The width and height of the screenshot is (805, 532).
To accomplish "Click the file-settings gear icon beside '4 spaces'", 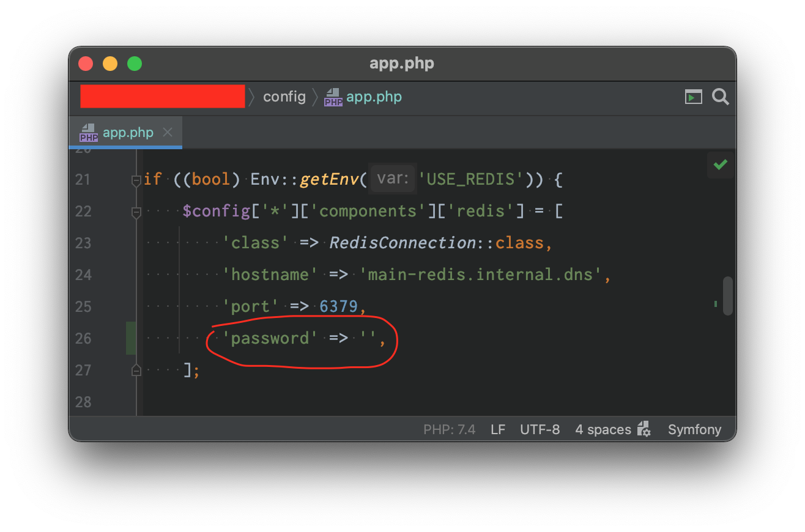I will point(643,429).
